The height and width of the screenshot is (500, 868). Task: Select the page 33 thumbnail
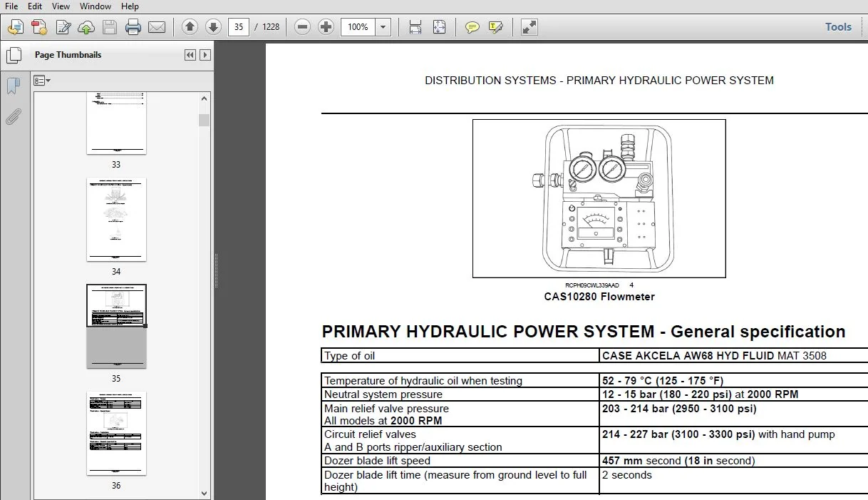point(116,123)
